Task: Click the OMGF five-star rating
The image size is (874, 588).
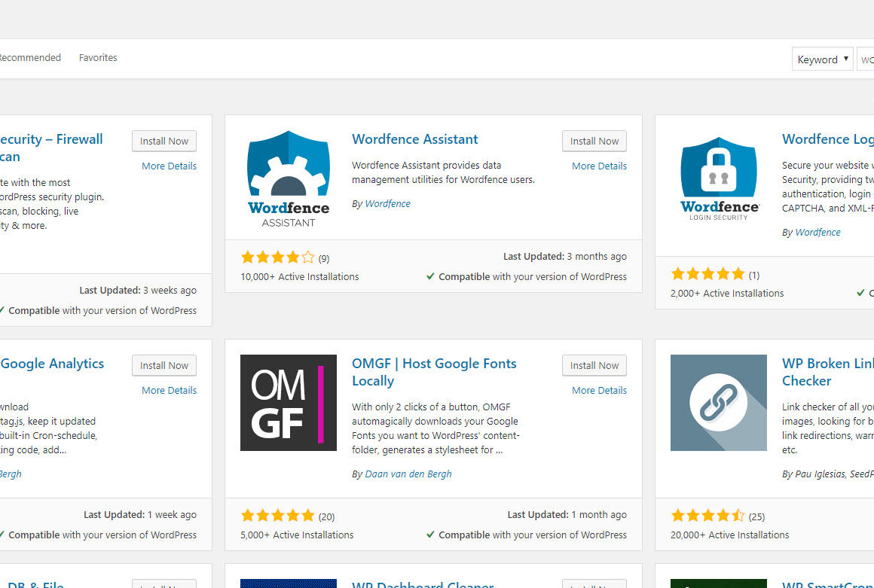Action: click(x=277, y=516)
